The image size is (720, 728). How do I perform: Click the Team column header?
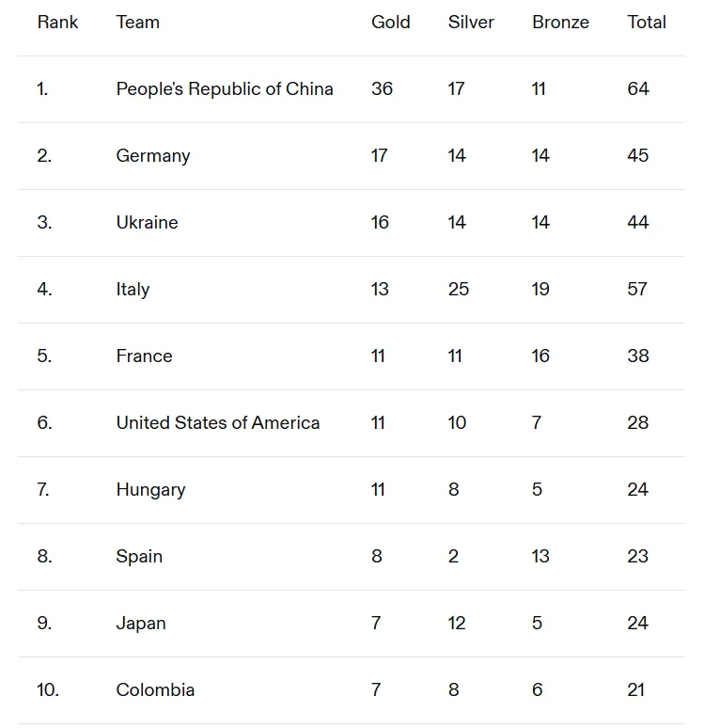[x=138, y=23]
